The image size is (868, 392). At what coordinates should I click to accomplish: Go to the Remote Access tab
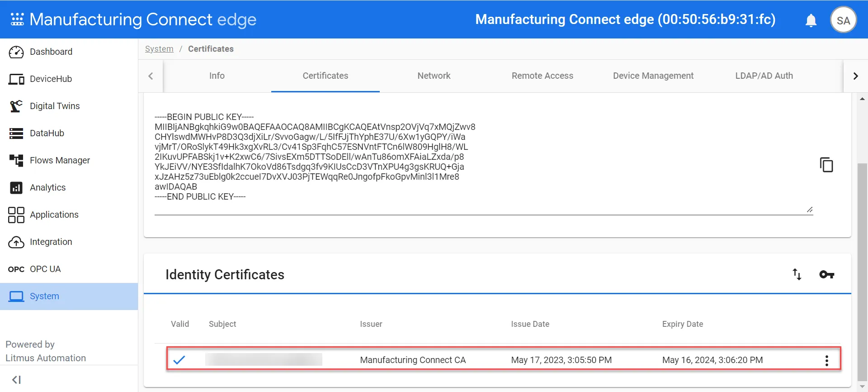pos(542,76)
